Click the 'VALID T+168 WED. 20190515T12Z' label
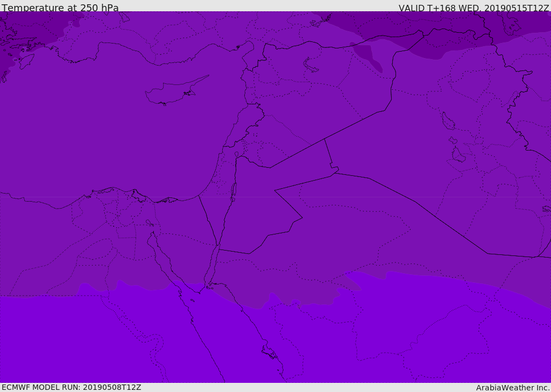 [x=474, y=8]
